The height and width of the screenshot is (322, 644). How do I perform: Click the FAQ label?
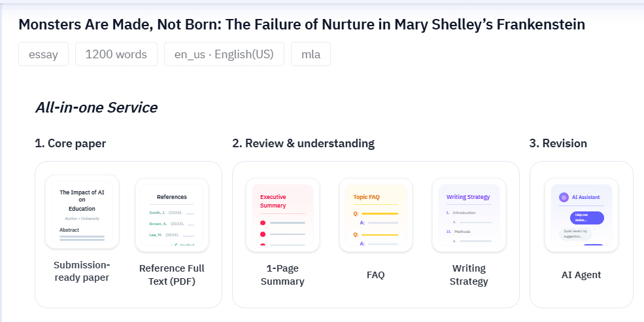pos(375,275)
